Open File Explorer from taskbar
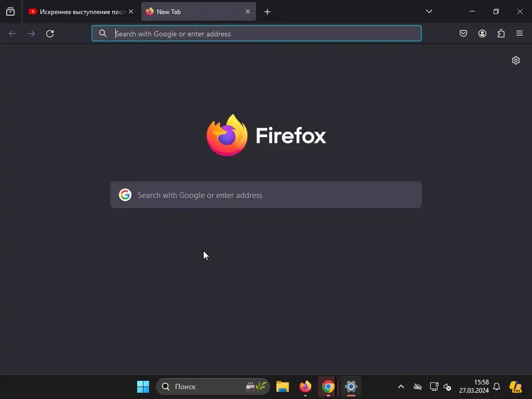This screenshot has height=399, width=532. 282,387
